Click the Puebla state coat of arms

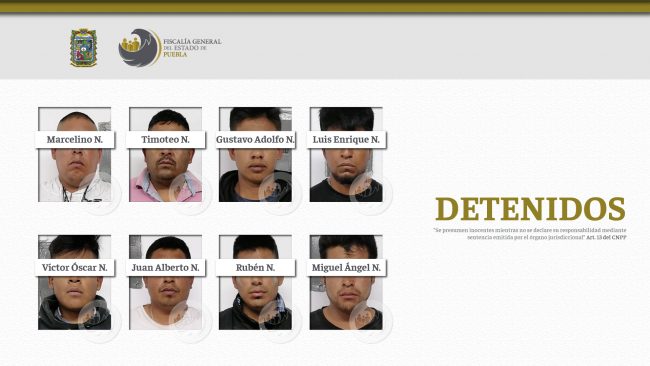point(84,48)
